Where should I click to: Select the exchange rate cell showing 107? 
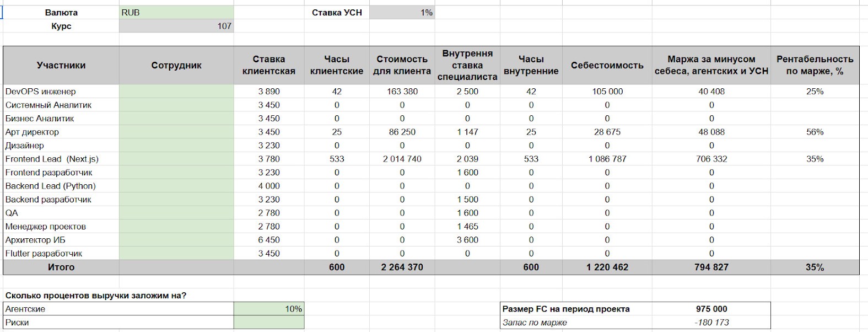(176, 26)
